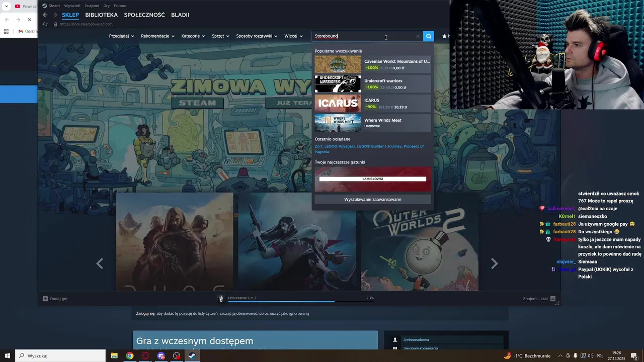Show hidden system tray icons
The height and width of the screenshot is (362, 644).
560,355
